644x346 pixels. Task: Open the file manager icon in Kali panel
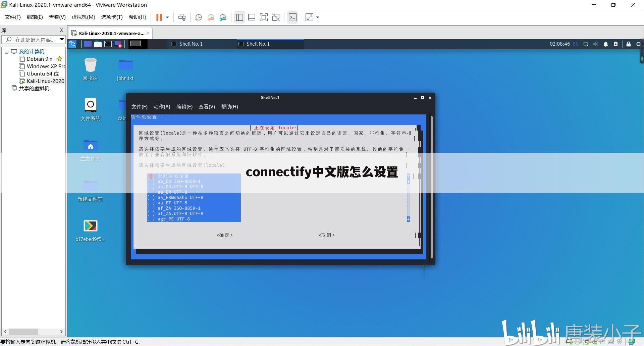pyautogui.click(x=98, y=44)
